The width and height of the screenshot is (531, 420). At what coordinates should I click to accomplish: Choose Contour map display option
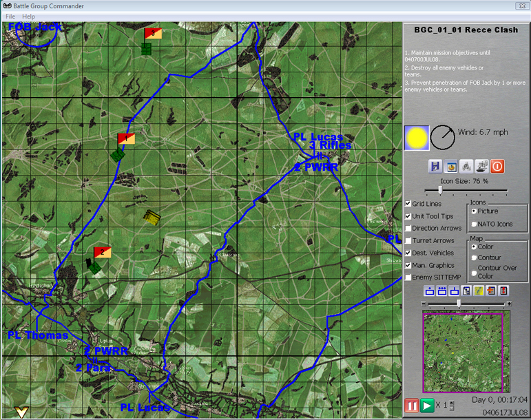coord(473,258)
